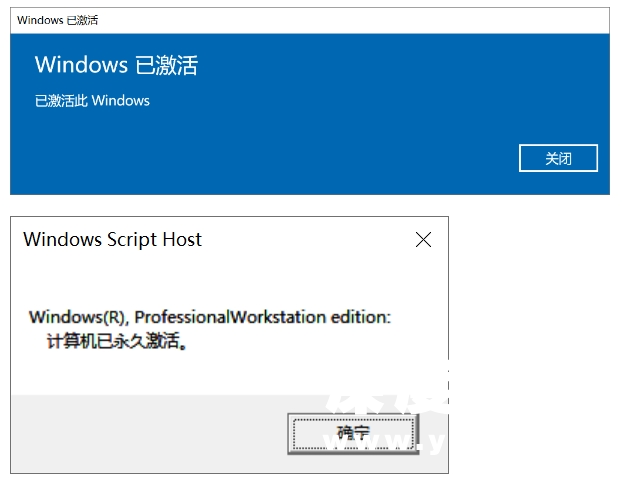Click the '已激活此 Windows' message text
This screenshot has width=628, height=482.
[x=92, y=101]
